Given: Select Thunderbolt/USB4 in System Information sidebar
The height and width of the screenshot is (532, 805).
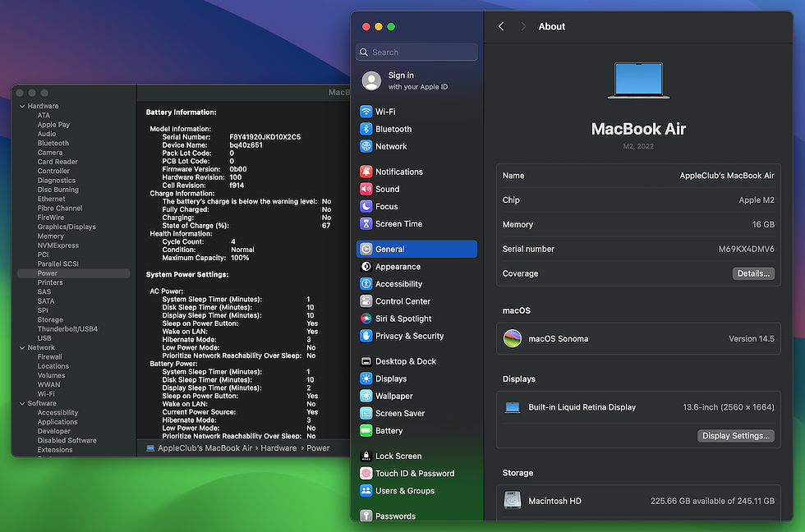Looking at the screenshot, I should click(67, 329).
